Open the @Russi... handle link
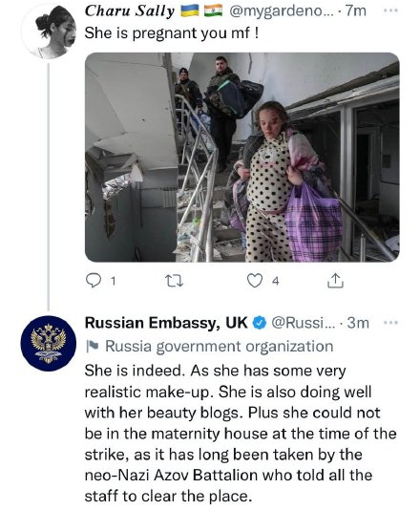 pyautogui.click(x=303, y=323)
